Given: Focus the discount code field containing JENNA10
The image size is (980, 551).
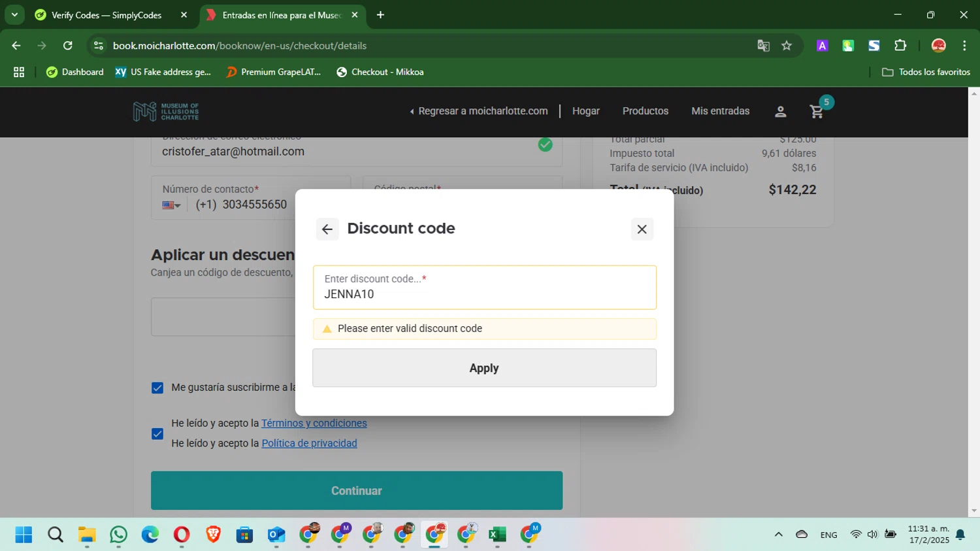Looking at the screenshot, I should pyautogui.click(x=484, y=288).
